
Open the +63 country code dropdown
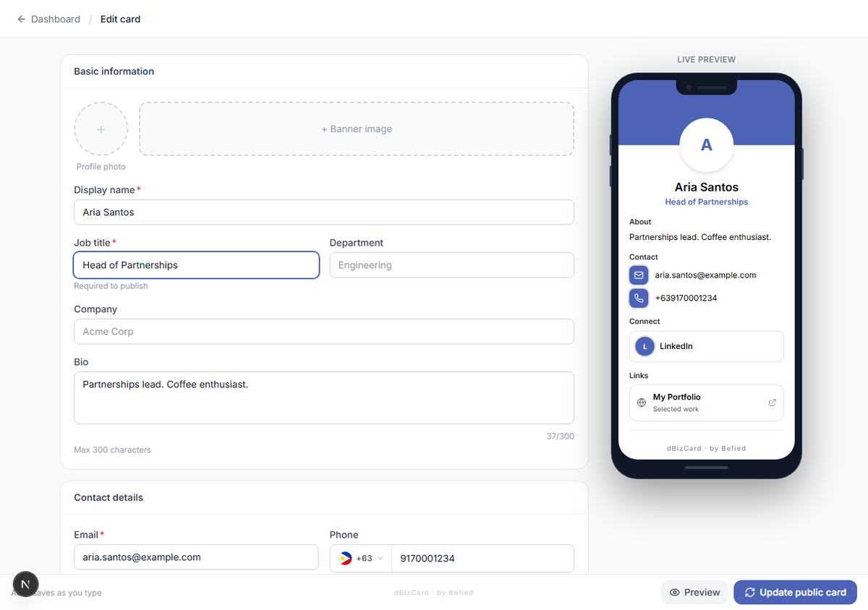coord(361,558)
